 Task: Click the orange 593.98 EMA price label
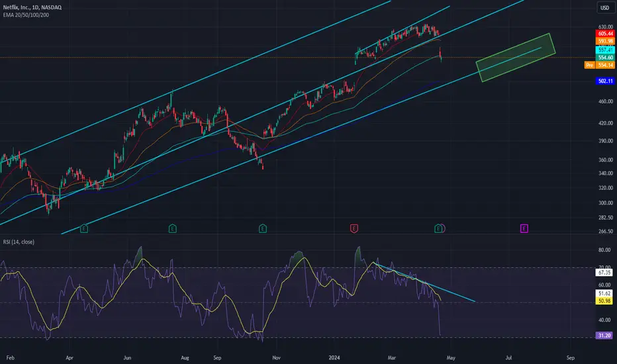click(x=605, y=41)
